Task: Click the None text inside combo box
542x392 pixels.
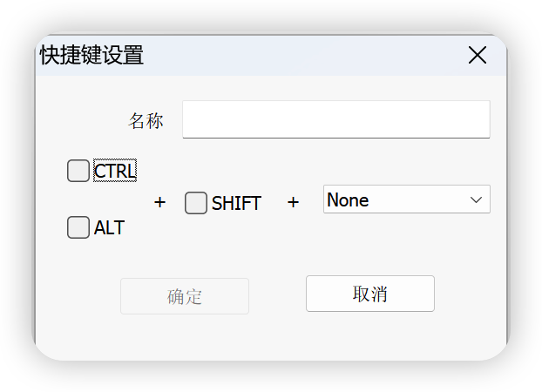Action: coord(348,199)
